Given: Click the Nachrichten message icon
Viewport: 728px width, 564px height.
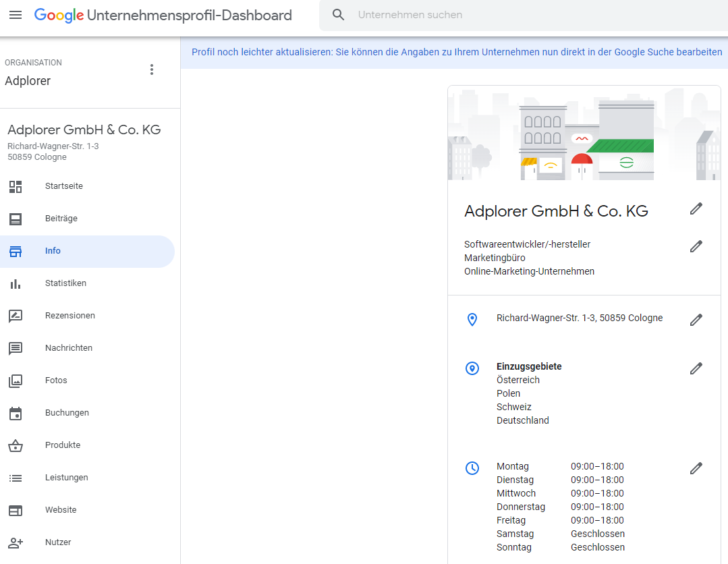Looking at the screenshot, I should 16,349.
